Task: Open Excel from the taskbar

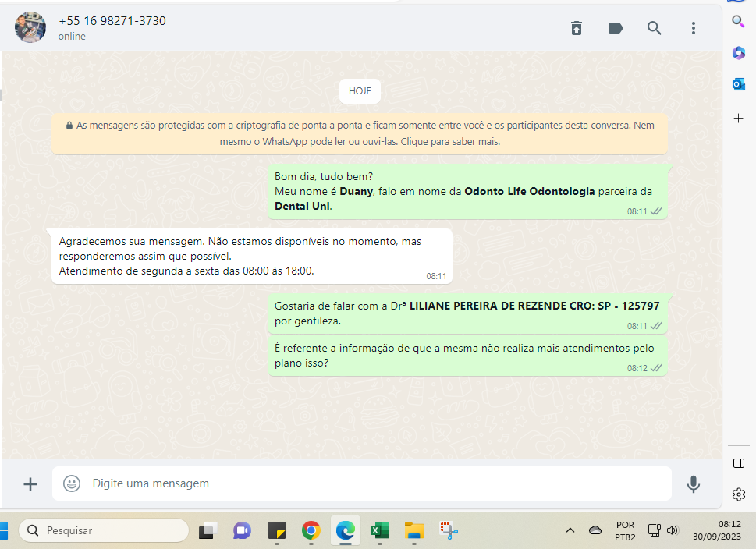Action: [379, 530]
